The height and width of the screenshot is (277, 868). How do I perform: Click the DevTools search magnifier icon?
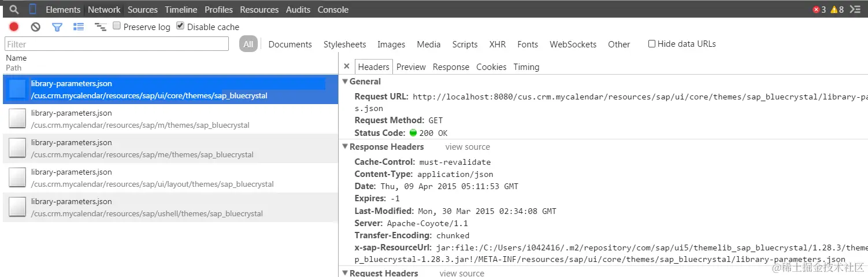click(14, 9)
